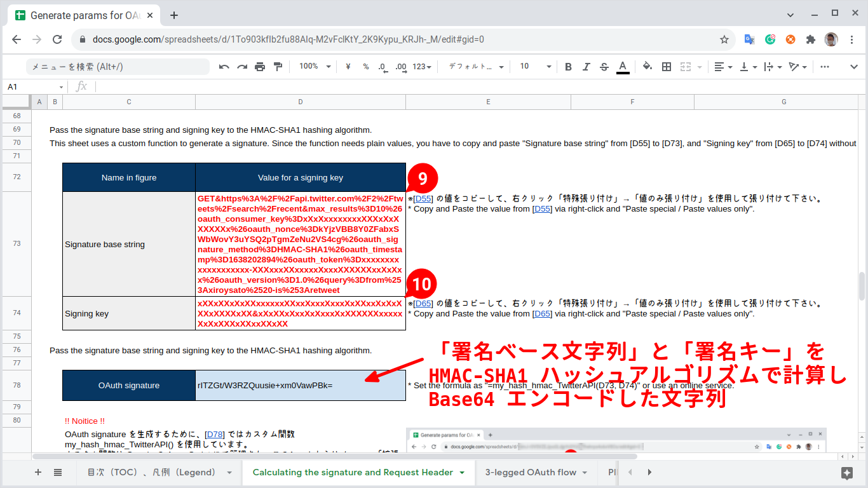Select the Print icon in the toolbar
868x488 pixels.
coord(260,66)
